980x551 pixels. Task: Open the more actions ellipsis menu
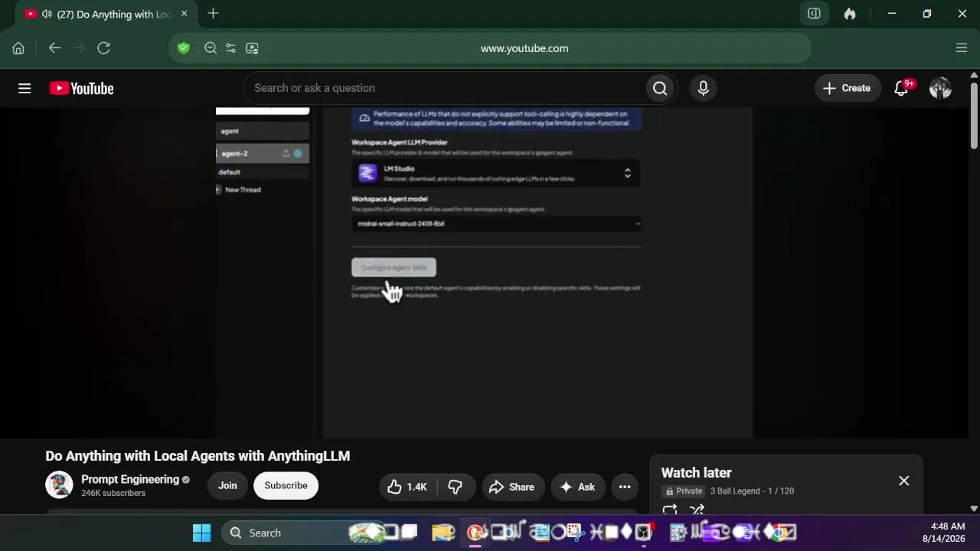[625, 487]
